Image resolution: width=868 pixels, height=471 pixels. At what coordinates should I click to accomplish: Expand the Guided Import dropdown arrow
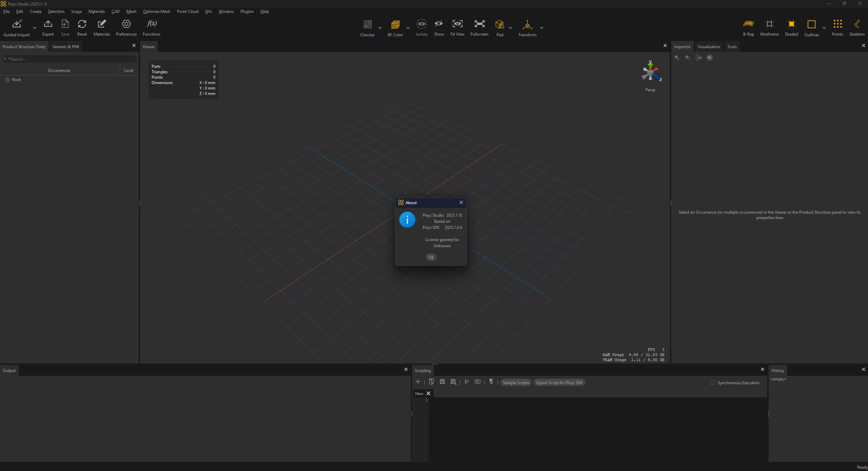click(x=34, y=28)
